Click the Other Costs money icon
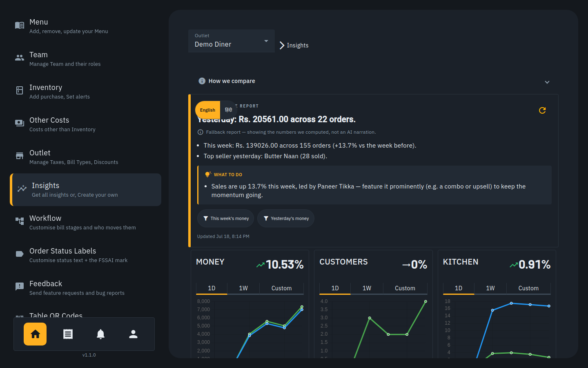Image resolution: width=588 pixels, height=368 pixels. coord(20,123)
